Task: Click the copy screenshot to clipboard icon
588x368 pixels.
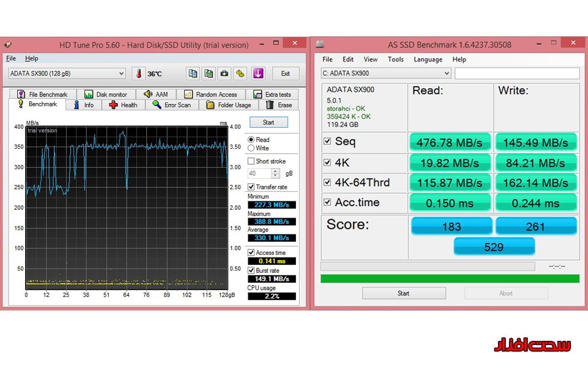Action: (209, 74)
